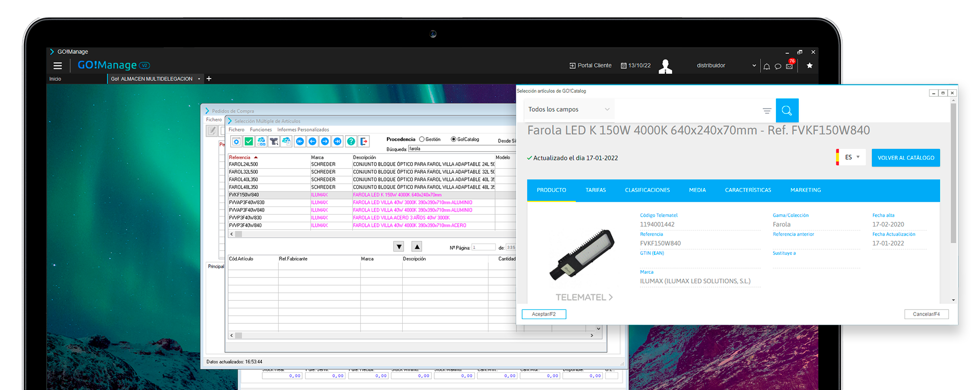Open the Funciones menu
The image size is (980, 390).
tap(261, 129)
